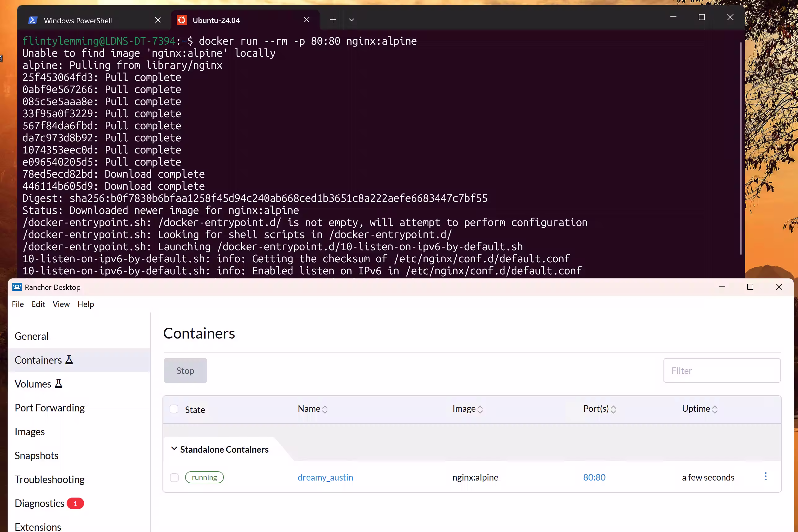Click the Ubuntu logo icon on terminal tab
Viewport: 798px width, 532px height.
pos(181,20)
